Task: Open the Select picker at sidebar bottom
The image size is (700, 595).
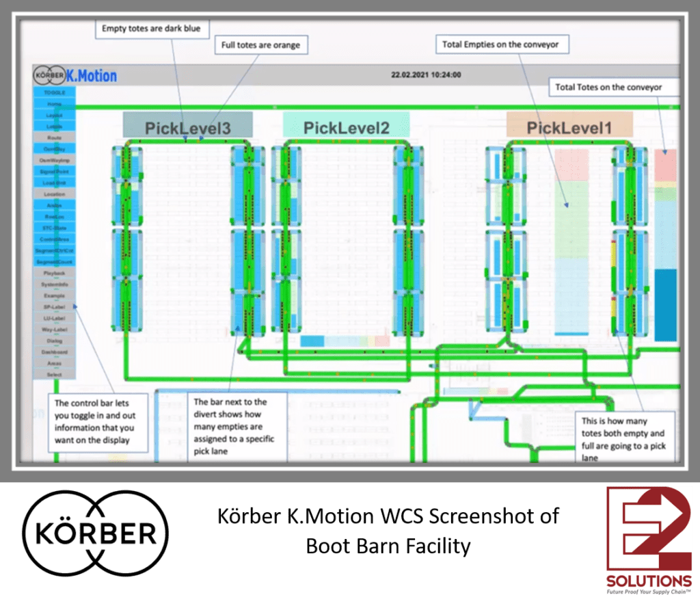Action: pyautogui.click(x=55, y=373)
